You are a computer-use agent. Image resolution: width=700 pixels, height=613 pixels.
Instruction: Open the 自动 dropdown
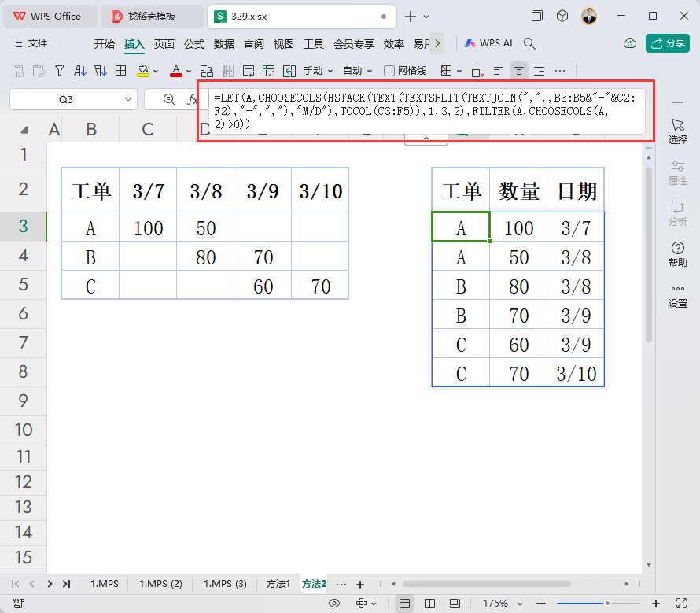click(357, 71)
